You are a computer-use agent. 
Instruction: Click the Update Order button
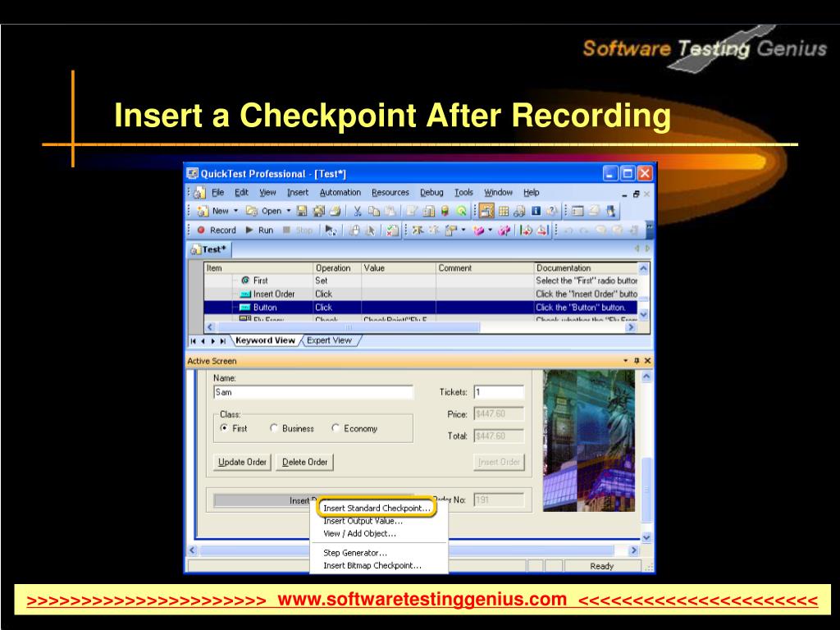click(242, 462)
